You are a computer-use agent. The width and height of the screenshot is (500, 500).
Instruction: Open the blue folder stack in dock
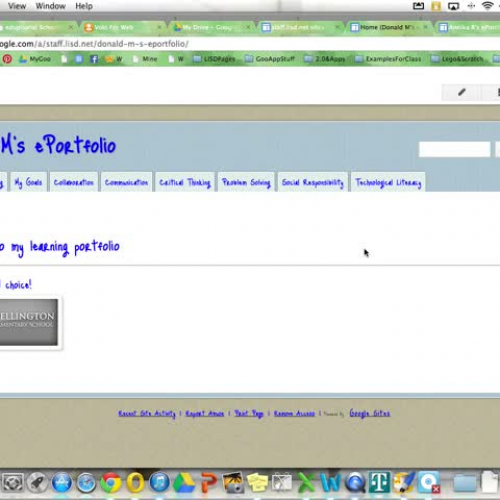tap(465, 483)
